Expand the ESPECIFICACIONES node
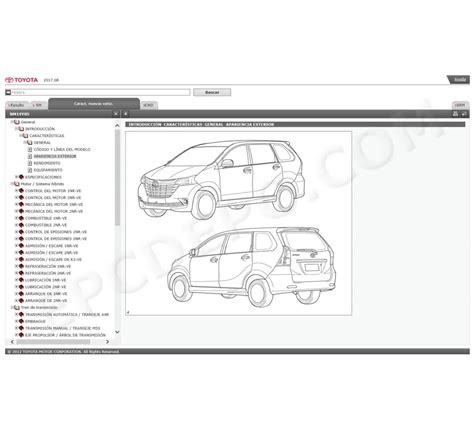This screenshot has height=430, width=474. (x=16, y=177)
